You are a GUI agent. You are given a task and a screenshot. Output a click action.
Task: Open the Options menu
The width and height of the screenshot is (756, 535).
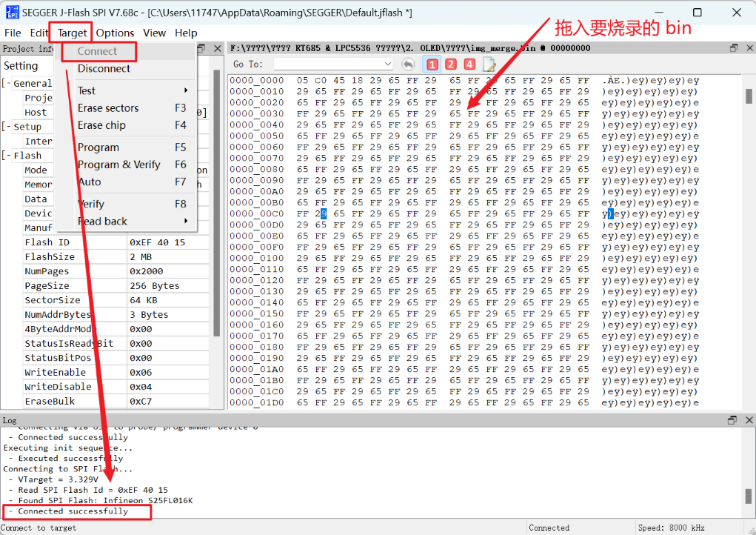115,33
